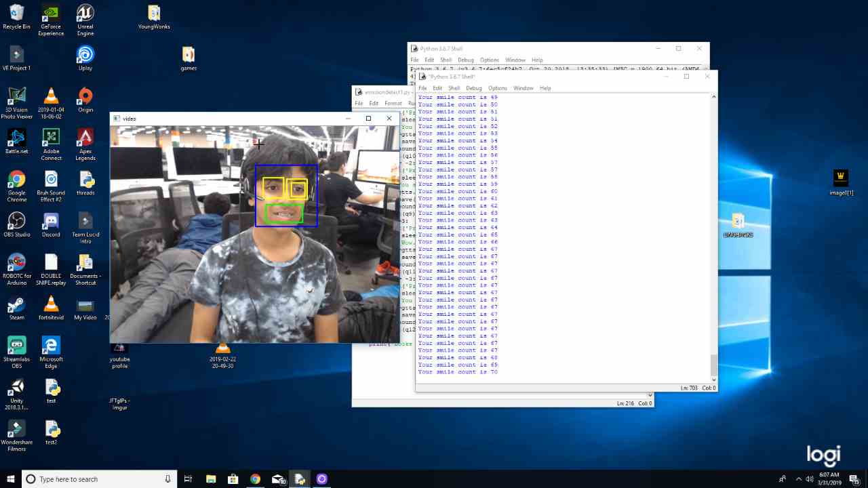The image size is (868, 488).
Task: Open Format menu in emotiondetect editor
Action: point(393,104)
